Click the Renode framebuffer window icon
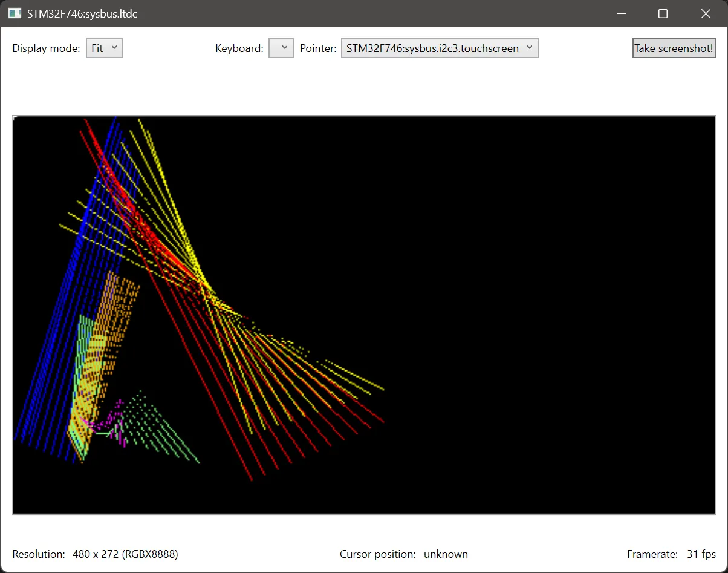The height and width of the screenshot is (573, 728). click(x=13, y=13)
